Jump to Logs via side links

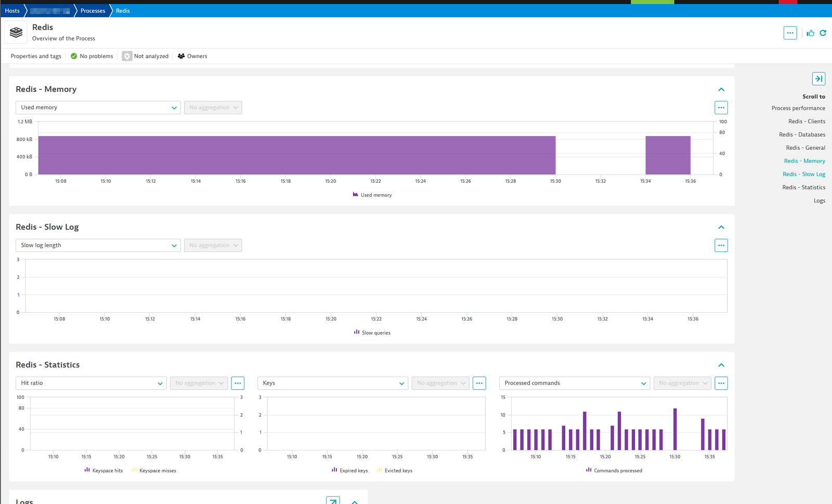click(x=820, y=201)
